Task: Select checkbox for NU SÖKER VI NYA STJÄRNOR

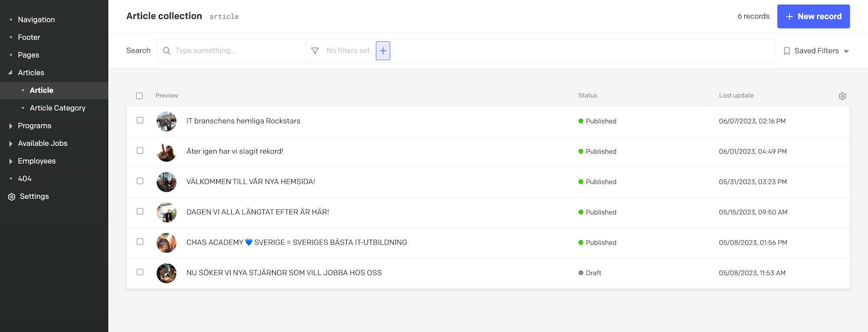Action: 140,272
